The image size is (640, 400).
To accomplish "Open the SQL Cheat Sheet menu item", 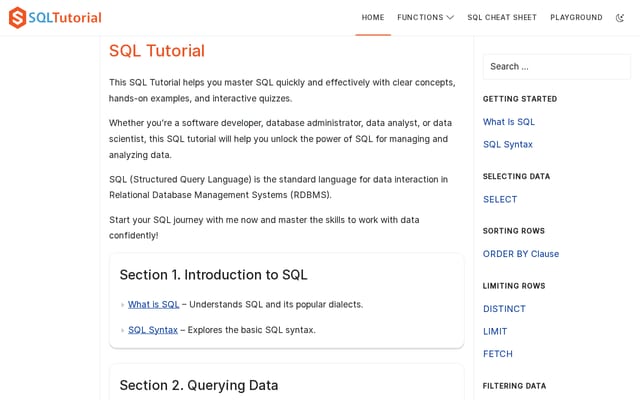I will click(x=502, y=18).
